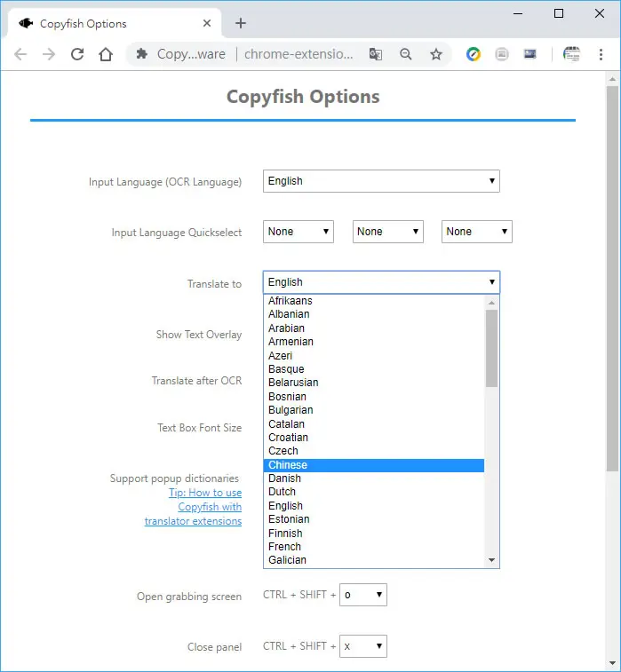
Task: Click the colorful circular extension icon
Action: coord(474,54)
